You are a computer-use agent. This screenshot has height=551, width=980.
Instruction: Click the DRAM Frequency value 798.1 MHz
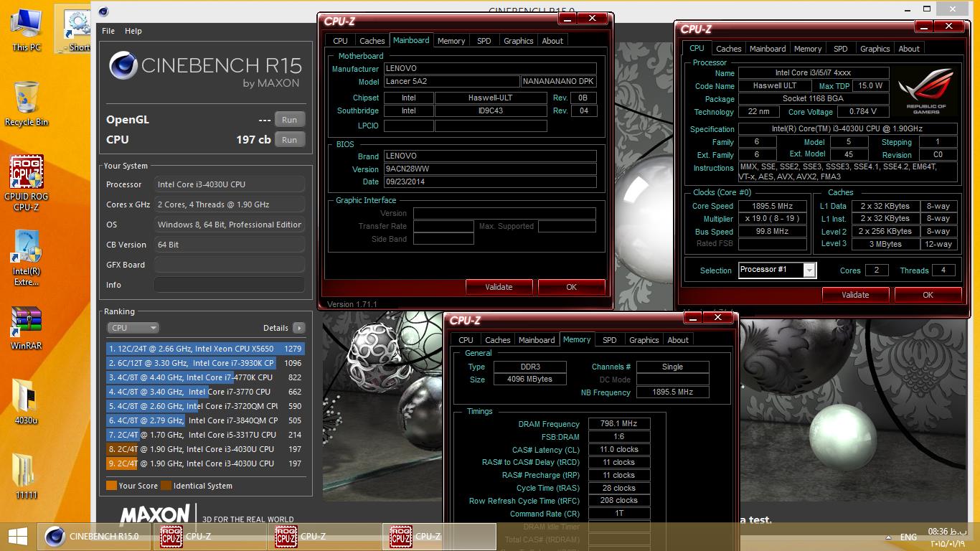[x=619, y=424]
